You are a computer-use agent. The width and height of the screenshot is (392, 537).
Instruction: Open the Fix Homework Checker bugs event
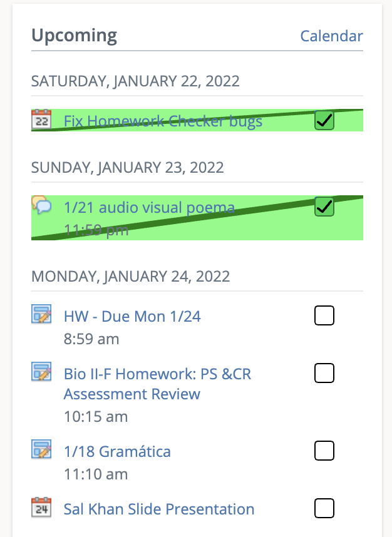coord(163,121)
